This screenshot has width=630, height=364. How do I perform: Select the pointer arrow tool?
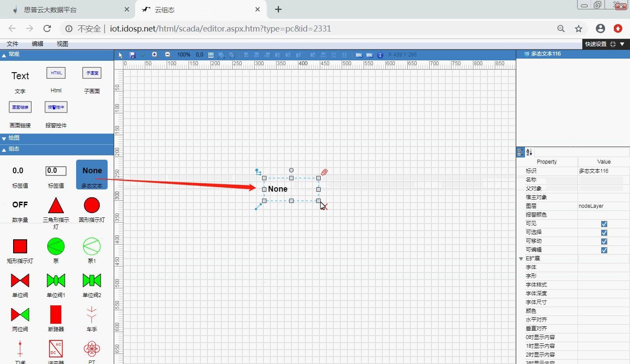point(121,55)
